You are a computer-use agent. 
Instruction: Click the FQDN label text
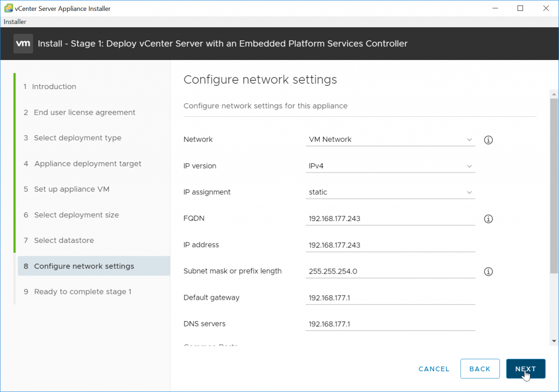194,218
